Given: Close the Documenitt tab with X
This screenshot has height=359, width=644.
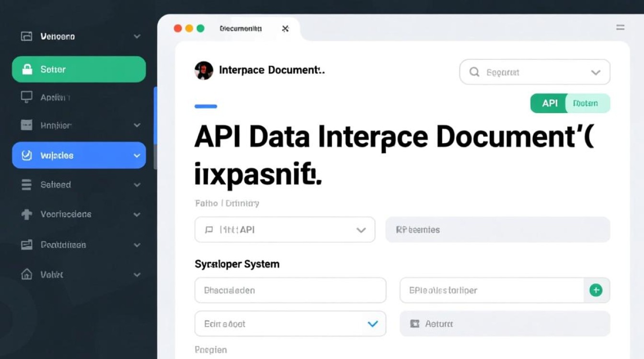Looking at the screenshot, I should click(x=285, y=29).
